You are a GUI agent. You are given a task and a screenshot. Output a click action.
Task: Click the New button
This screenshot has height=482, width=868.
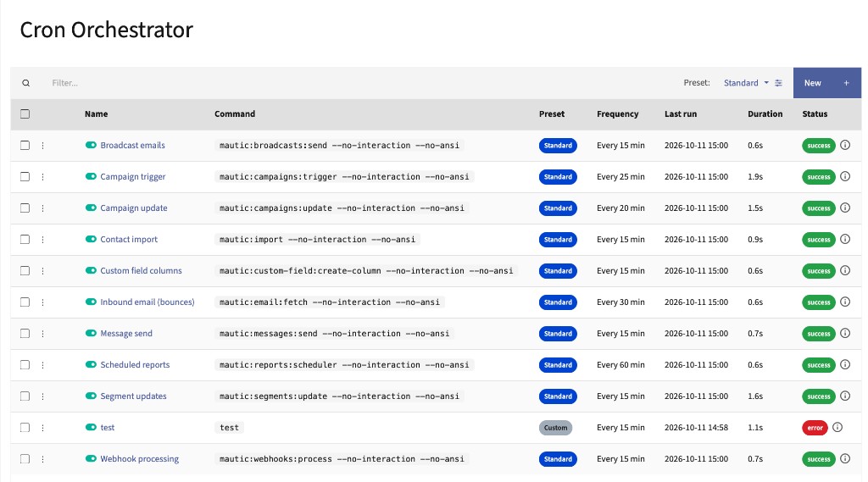[x=827, y=83]
